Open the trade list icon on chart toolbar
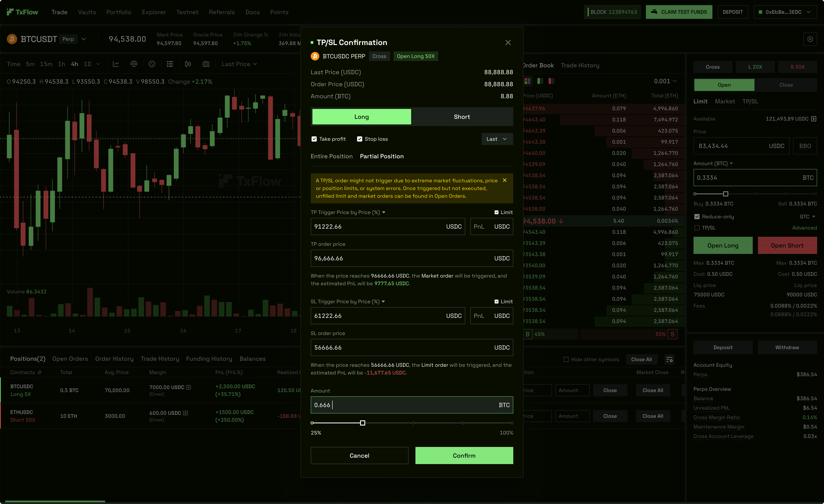The height and width of the screenshot is (504, 824). coord(170,64)
